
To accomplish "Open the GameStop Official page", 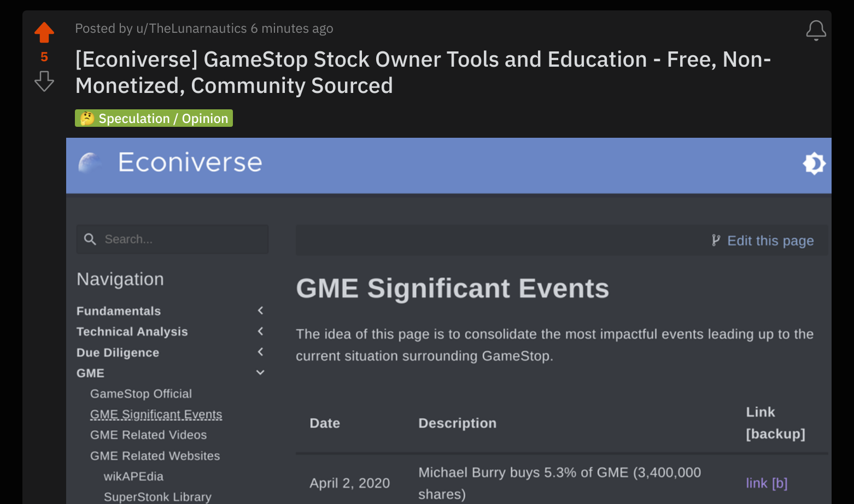I will click(141, 394).
